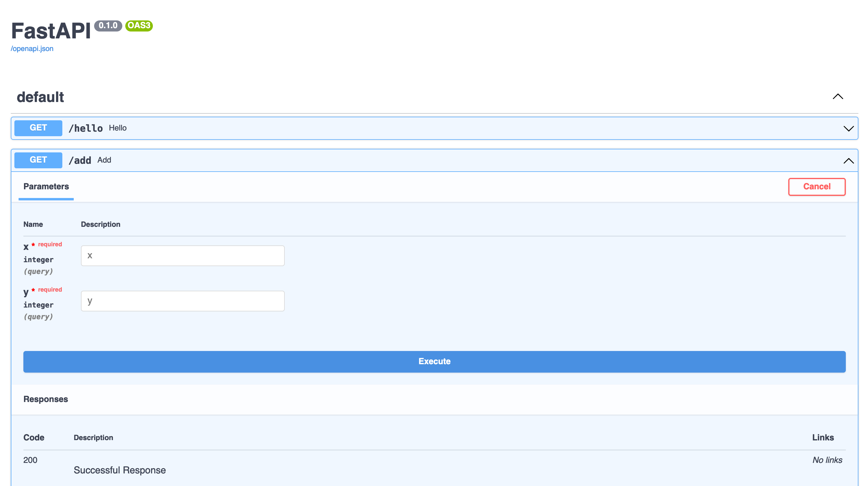Viewport: 868px width, 486px height.
Task: Click the /add endpoint path
Action: pos(80,160)
